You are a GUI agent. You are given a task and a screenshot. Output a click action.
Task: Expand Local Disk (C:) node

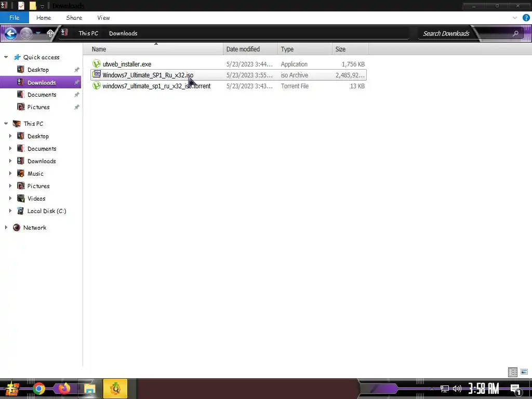(10, 211)
